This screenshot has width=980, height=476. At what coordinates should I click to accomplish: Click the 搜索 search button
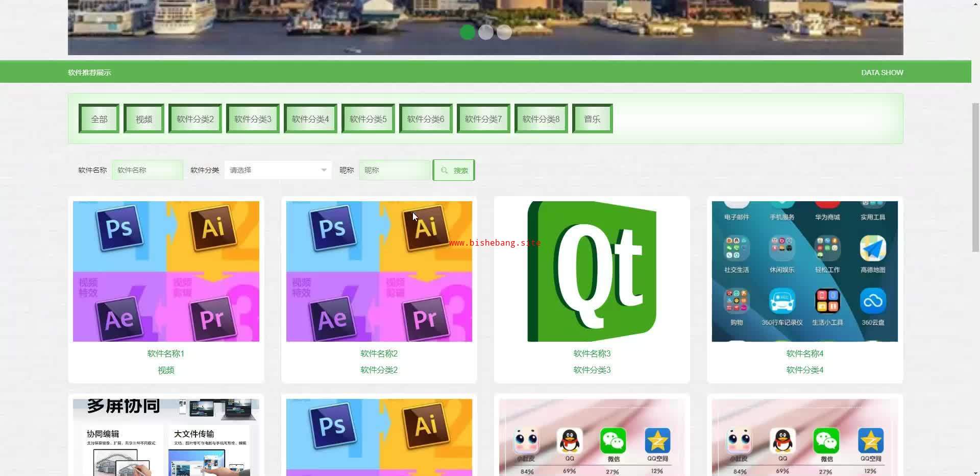coord(454,170)
